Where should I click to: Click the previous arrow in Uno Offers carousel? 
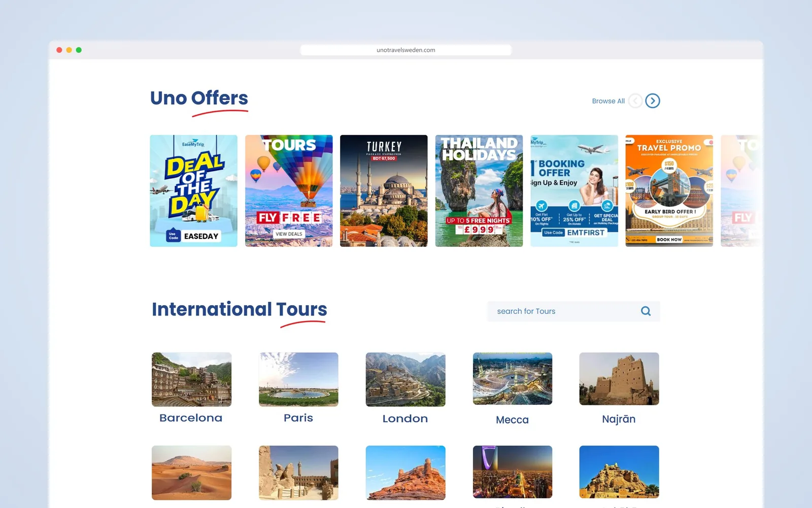coord(635,101)
